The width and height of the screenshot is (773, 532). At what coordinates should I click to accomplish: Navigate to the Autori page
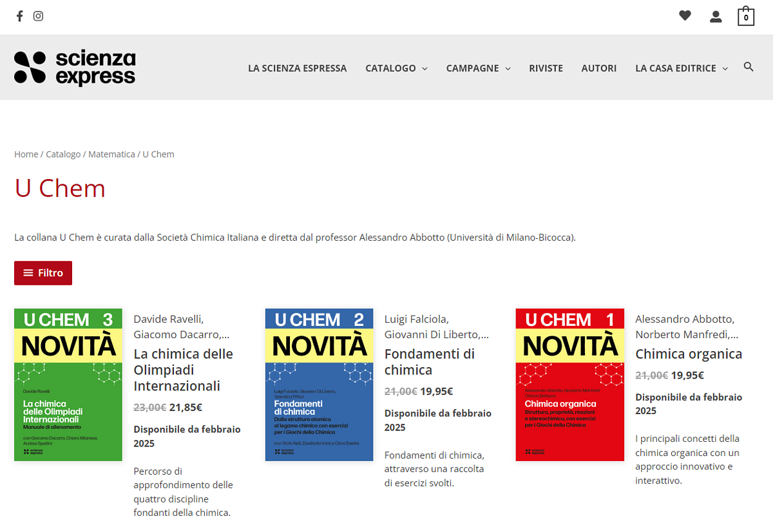click(598, 68)
